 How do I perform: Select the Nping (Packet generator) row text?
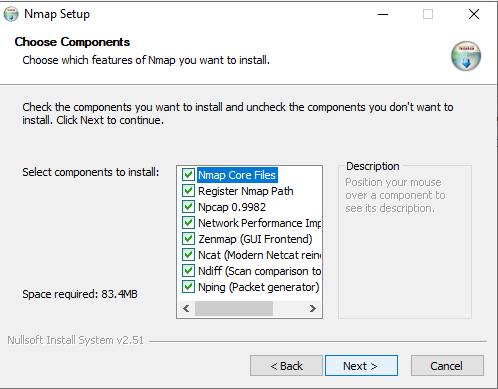click(259, 287)
